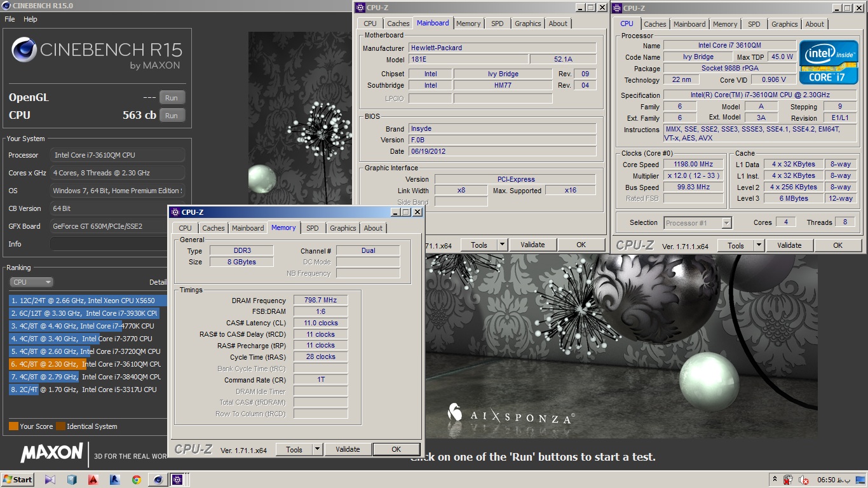This screenshot has height=488, width=868.
Task: Open CPU tab in Memory window
Action: point(185,228)
